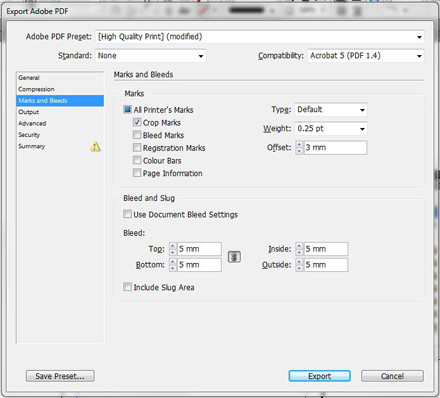Click the Bottom bleed stepper arrows
The image size is (440, 398).
tap(173, 265)
